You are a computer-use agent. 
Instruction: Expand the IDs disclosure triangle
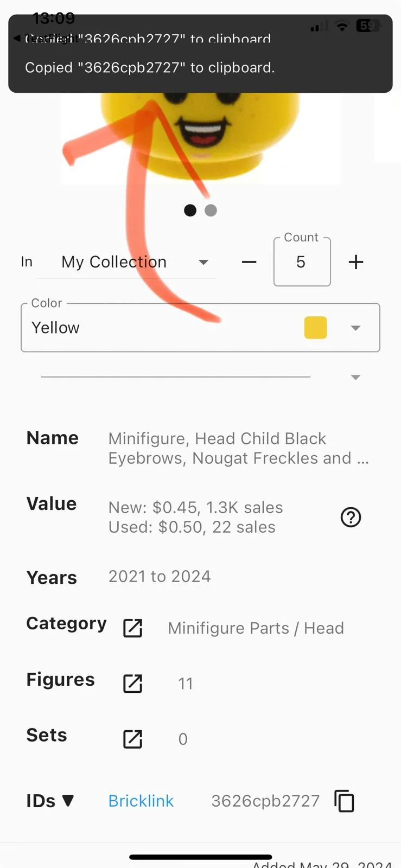click(68, 801)
